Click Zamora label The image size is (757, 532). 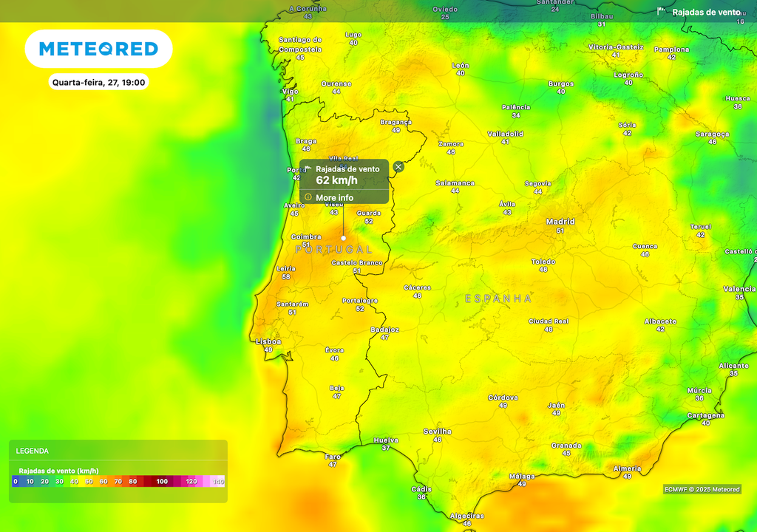(451, 144)
